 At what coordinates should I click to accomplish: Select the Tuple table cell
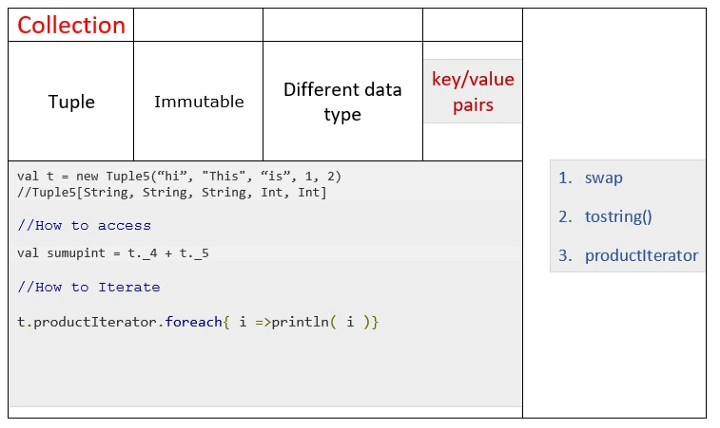(x=71, y=101)
